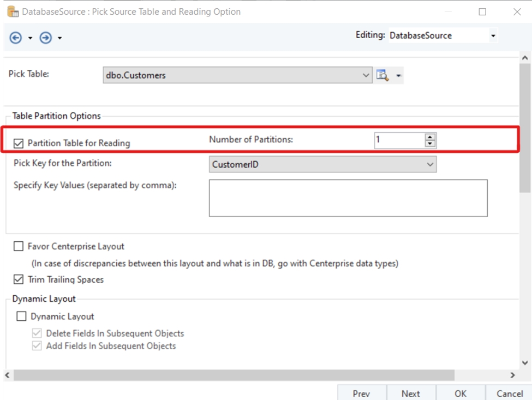532x400 pixels.
Task: Click the table preview magnifier icon
Action: (382, 75)
